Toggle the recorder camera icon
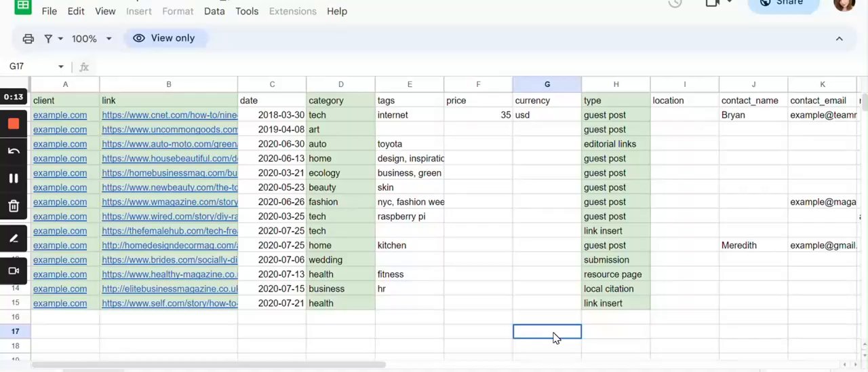This screenshot has height=372, width=868. coord(14,271)
